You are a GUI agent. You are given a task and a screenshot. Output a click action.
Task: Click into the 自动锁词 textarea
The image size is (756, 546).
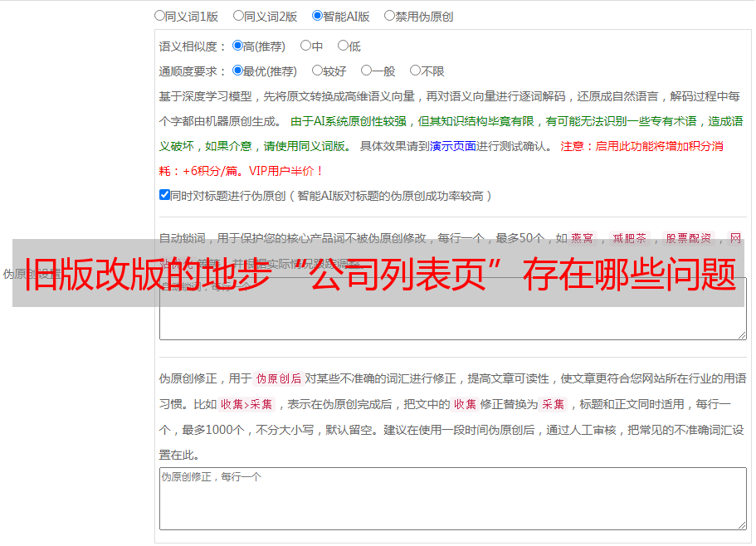tap(453, 309)
